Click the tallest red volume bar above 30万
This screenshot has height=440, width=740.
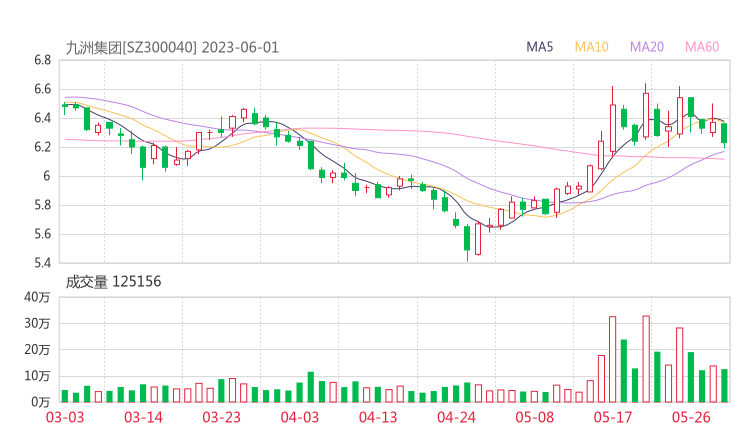pyautogui.click(x=646, y=359)
